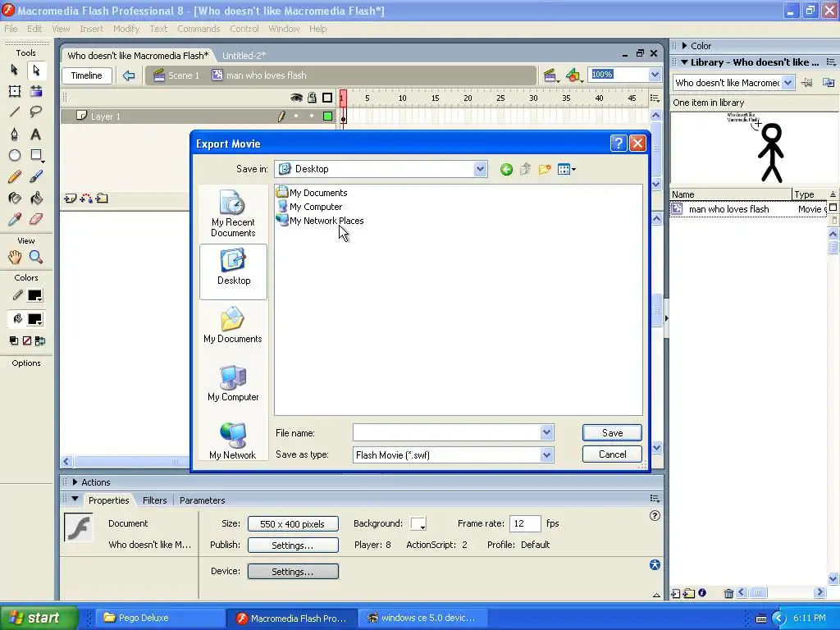This screenshot has width=840, height=630.
Task: Click Up One Level folder icon
Action: pyautogui.click(x=525, y=169)
